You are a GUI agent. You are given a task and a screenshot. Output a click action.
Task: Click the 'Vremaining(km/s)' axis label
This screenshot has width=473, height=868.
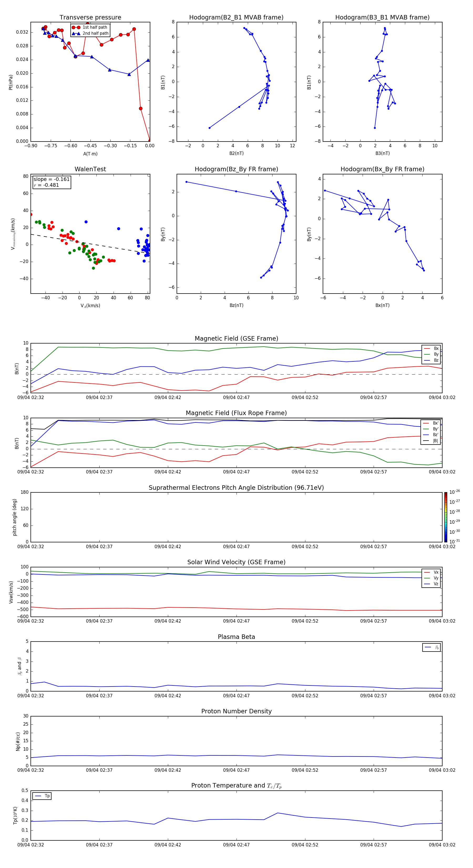pos(13,234)
